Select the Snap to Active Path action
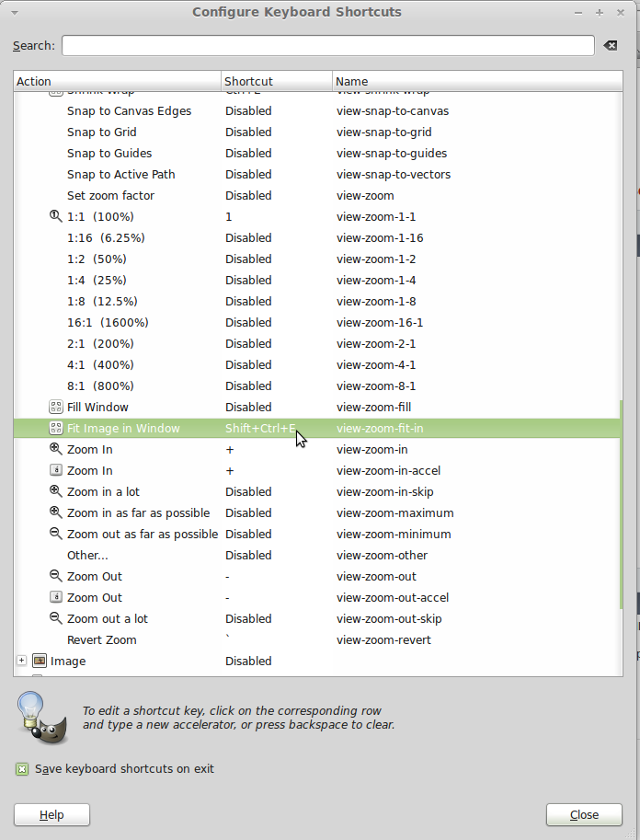Image resolution: width=640 pixels, height=840 pixels. (x=317, y=174)
